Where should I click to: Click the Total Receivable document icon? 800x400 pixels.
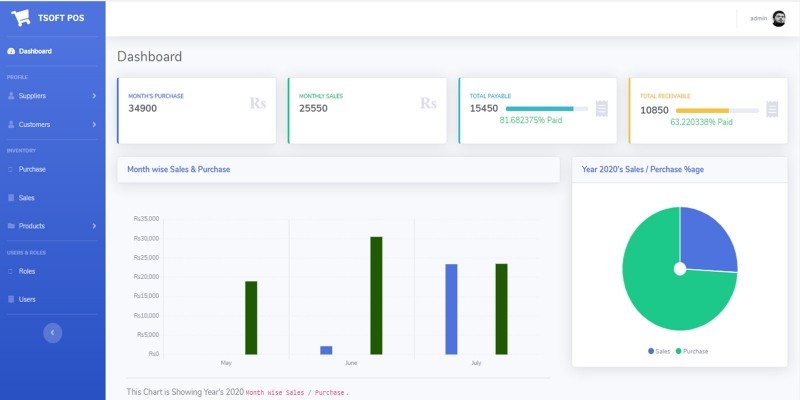772,108
